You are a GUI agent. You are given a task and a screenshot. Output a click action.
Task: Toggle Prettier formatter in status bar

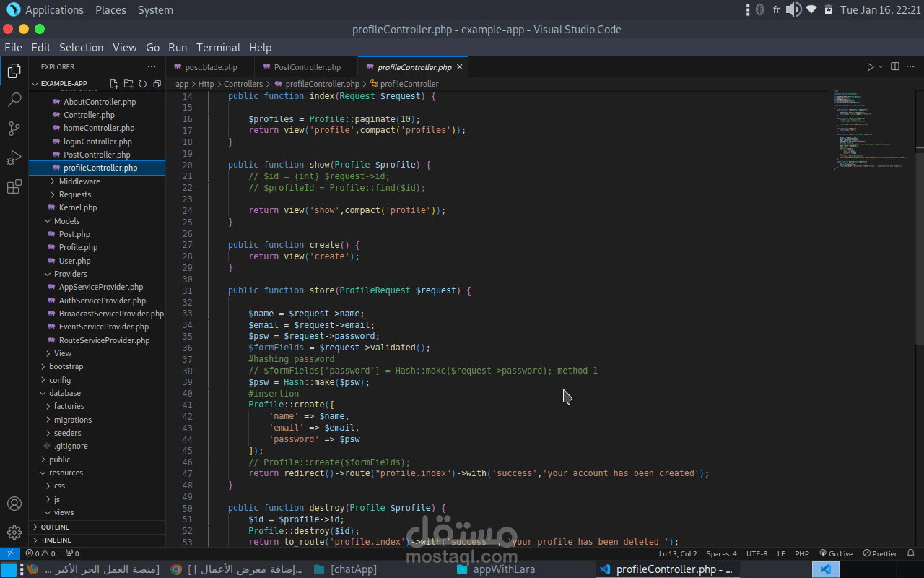coord(880,553)
